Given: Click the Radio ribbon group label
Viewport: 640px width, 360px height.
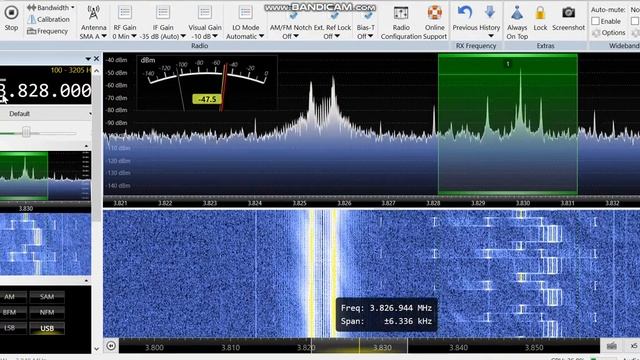Looking at the screenshot, I should tap(200, 46).
